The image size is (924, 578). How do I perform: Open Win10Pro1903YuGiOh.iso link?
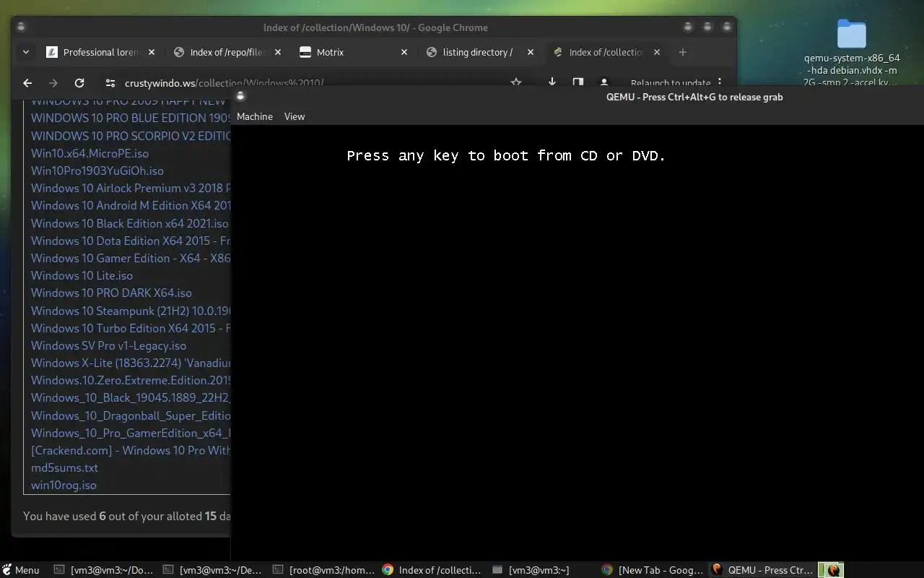pos(97,171)
